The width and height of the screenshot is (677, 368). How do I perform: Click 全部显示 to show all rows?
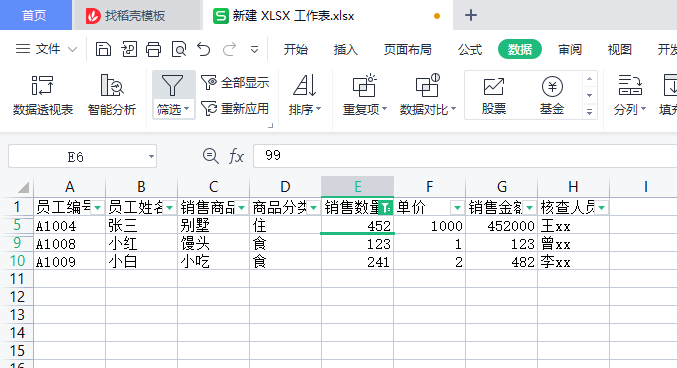click(x=235, y=82)
